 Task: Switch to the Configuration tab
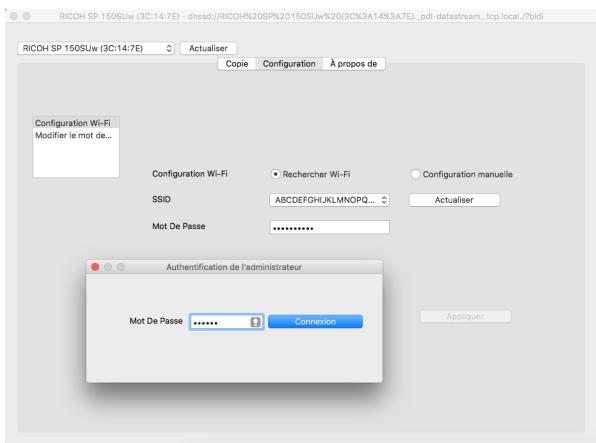289,64
